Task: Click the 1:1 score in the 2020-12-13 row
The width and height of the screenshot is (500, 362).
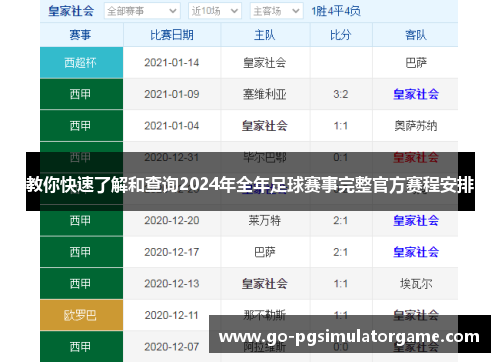Action: pos(341,284)
